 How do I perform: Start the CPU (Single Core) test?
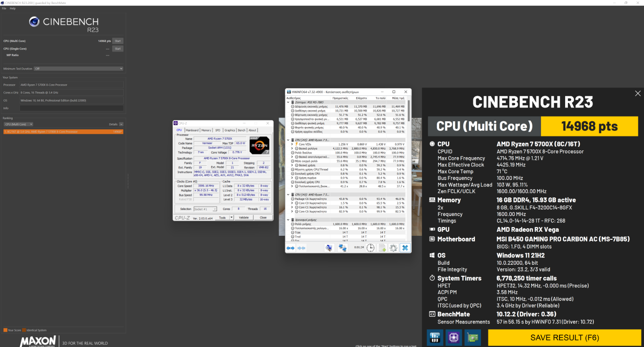tap(118, 49)
